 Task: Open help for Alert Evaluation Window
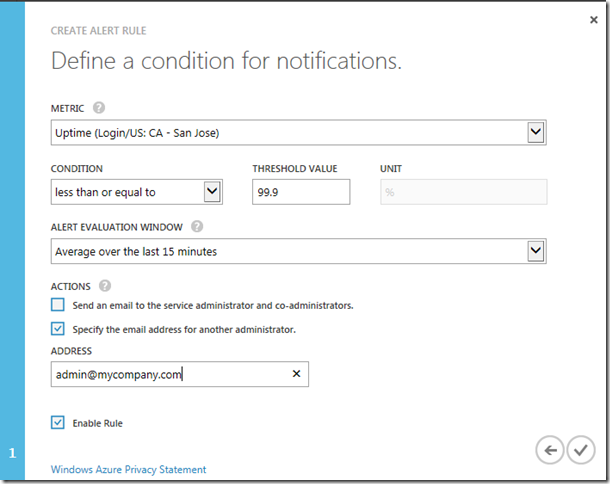[x=197, y=227]
